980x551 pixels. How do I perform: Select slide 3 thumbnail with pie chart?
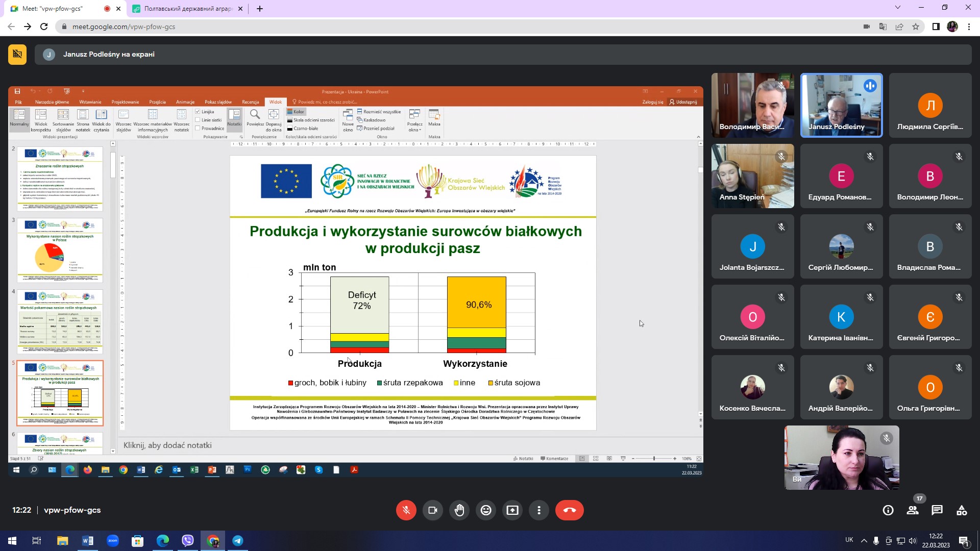pos(60,250)
